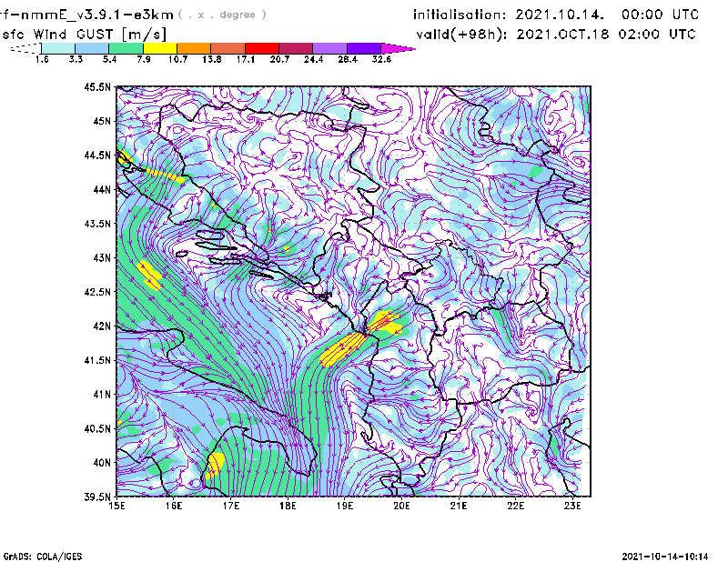The height and width of the screenshot is (562, 728).
Task: Click the 42N latitude label
Action: [x=102, y=326]
